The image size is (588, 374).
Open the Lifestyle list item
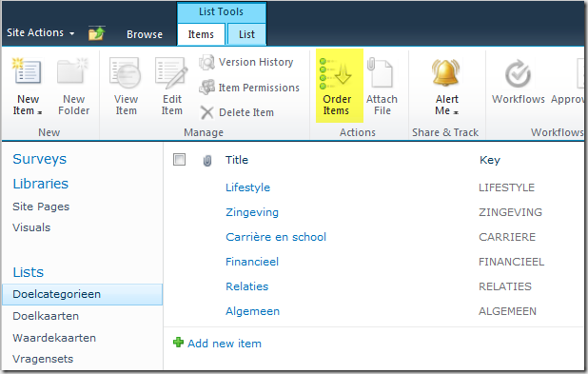247,187
